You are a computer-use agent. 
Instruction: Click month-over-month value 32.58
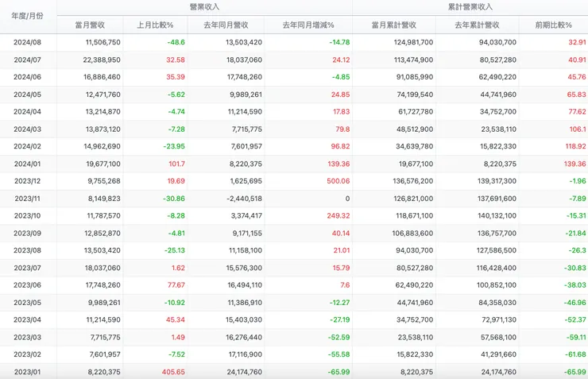tap(176, 60)
